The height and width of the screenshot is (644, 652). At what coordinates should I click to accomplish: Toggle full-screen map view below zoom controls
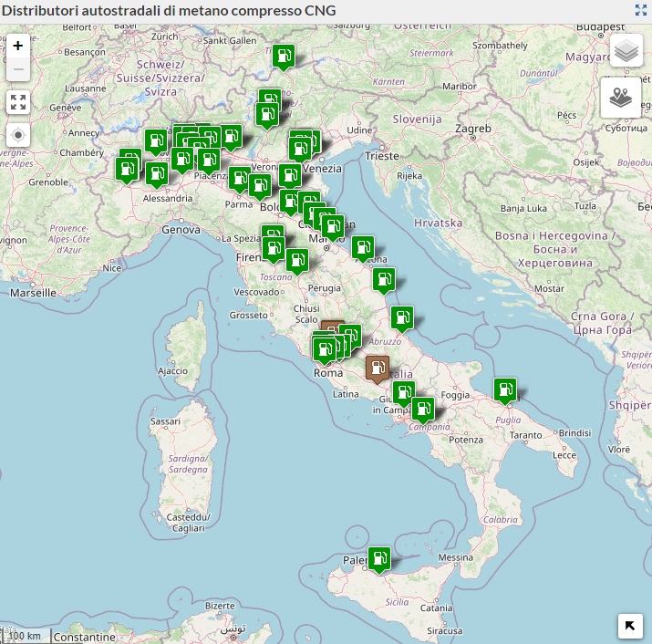point(18,102)
